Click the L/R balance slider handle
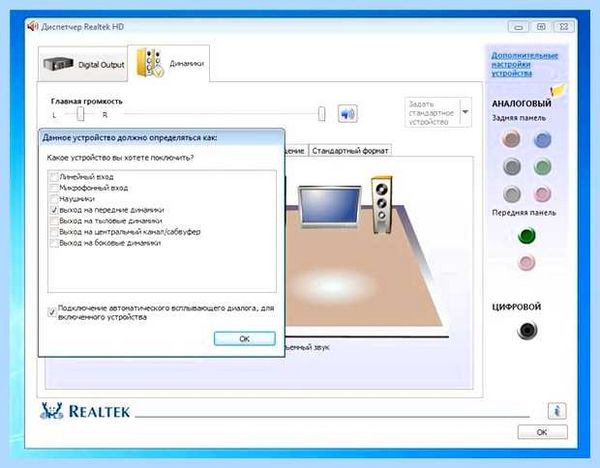The image size is (600, 468). tap(80, 114)
